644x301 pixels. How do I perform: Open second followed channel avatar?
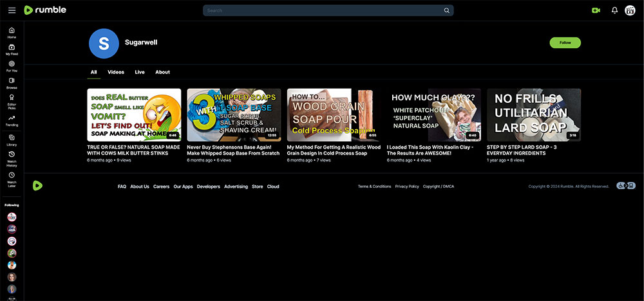coord(12,229)
